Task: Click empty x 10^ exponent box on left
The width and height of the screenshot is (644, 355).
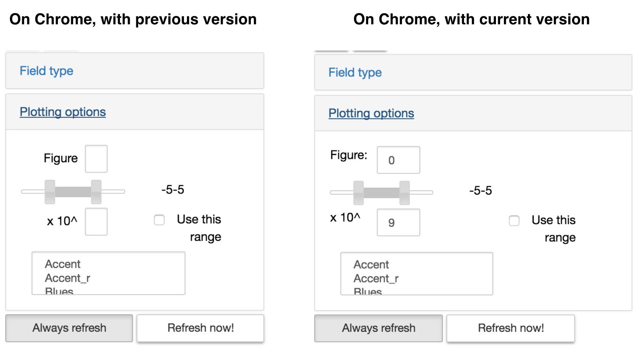Action: (x=96, y=222)
